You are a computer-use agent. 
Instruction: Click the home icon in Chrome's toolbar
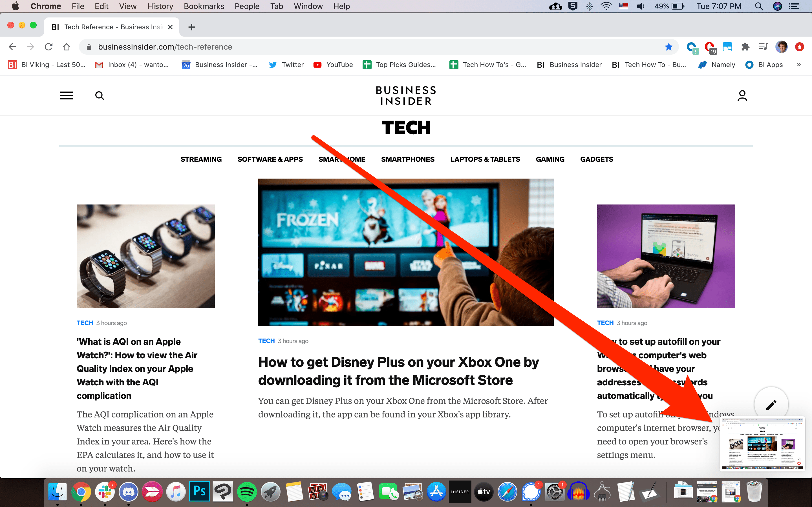point(67,46)
